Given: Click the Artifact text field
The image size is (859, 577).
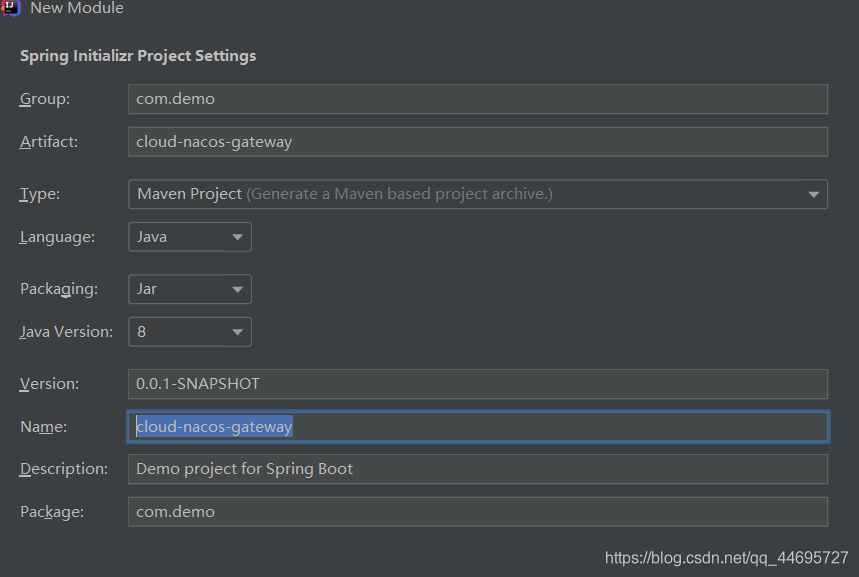Looking at the screenshot, I should (477, 142).
